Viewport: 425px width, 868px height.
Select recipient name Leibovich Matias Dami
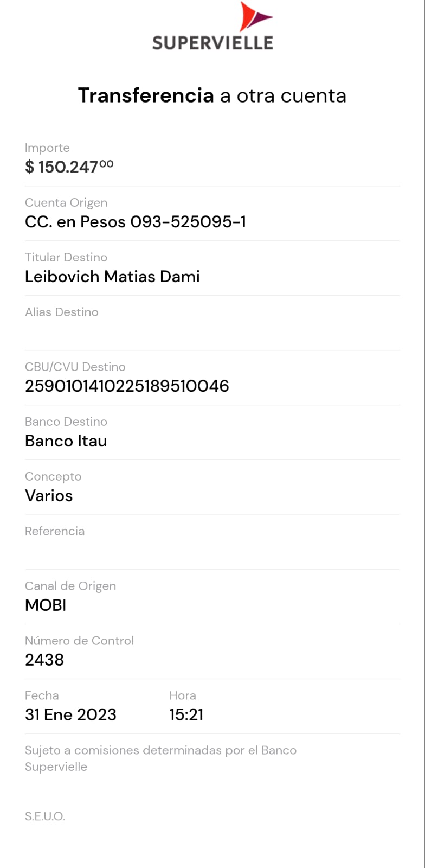tap(112, 277)
